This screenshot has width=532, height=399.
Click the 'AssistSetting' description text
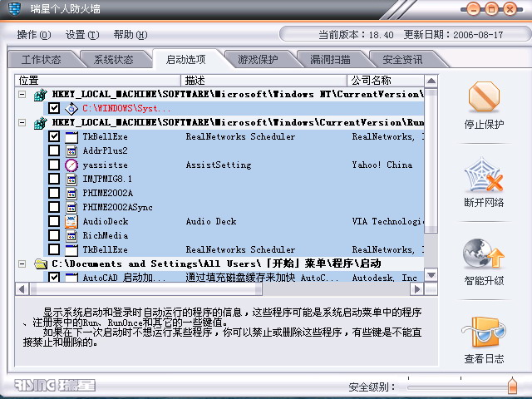[219, 165]
